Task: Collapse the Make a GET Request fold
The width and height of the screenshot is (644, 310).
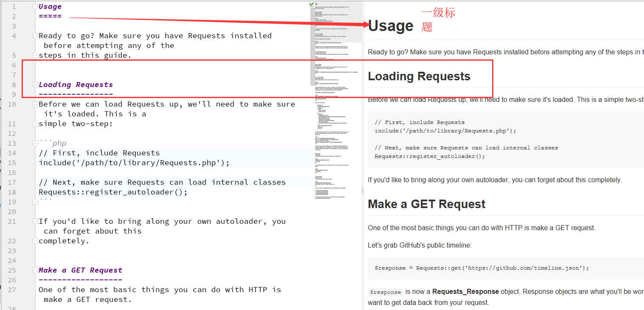Action: pyautogui.click(x=36, y=270)
